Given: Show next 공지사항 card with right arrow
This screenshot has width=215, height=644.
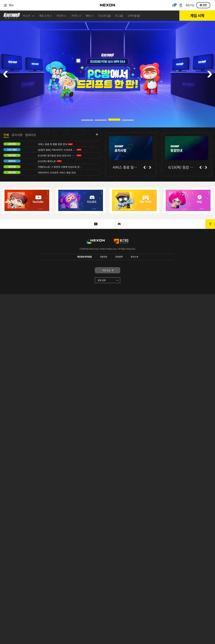Looking at the screenshot, I should pyautogui.click(x=150, y=167).
